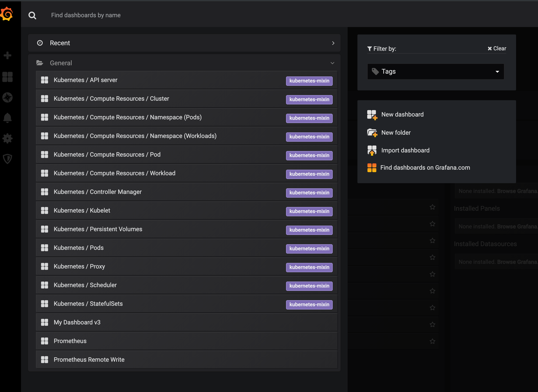Click the Recent section header label
538x392 pixels.
click(x=60, y=43)
